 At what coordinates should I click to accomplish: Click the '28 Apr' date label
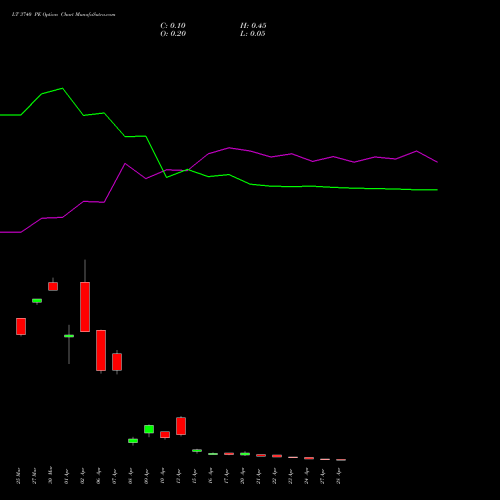pyautogui.click(x=338, y=476)
